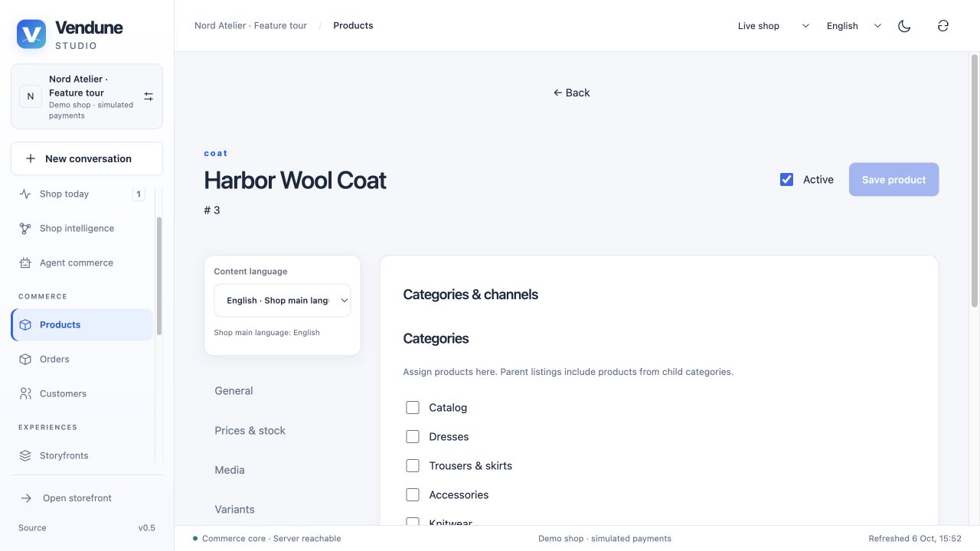Click the Source v0.5 footer text

click(87, 528)
